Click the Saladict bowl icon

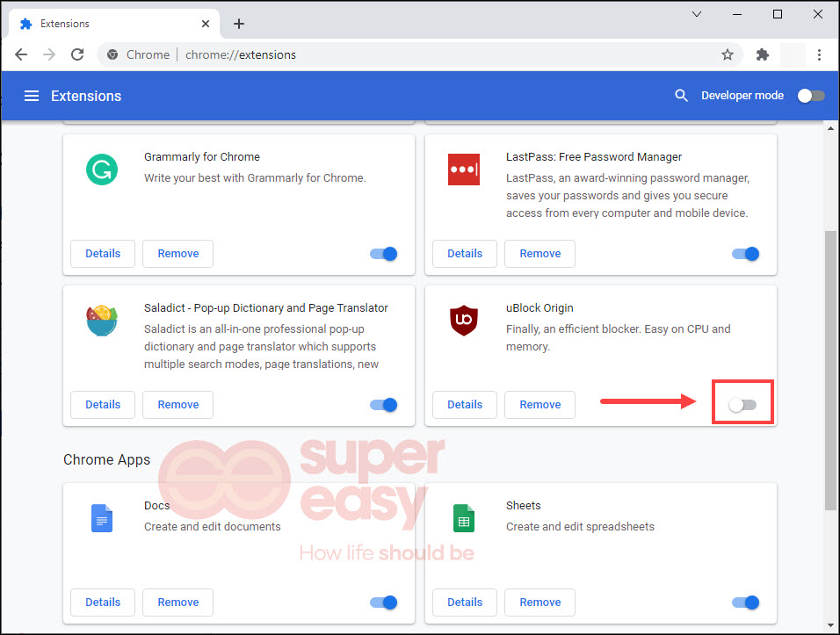click(x=102, y=321)
